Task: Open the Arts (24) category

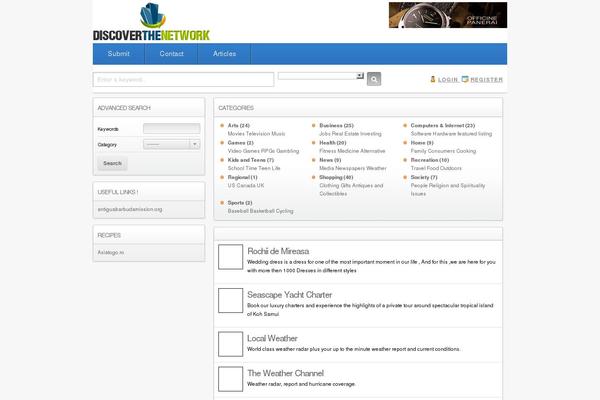Action: pyautogui.click(x=238, y=126)
